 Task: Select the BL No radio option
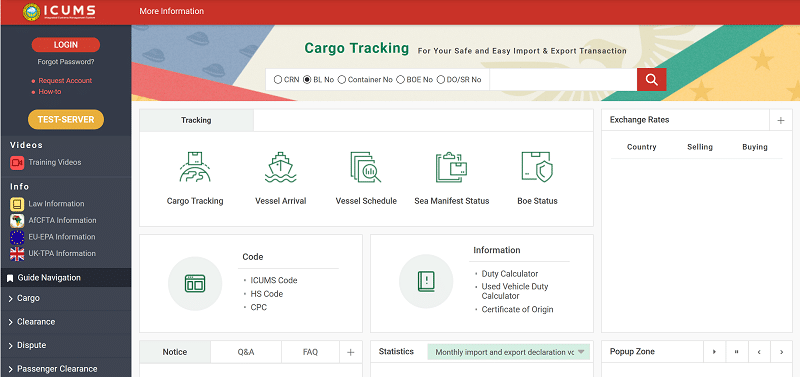point(307,80)
